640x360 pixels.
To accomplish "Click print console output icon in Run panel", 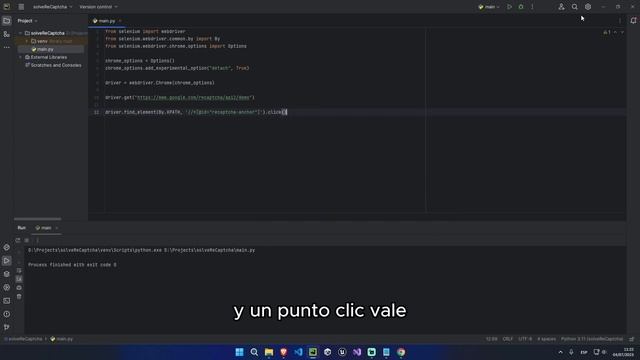I will 19,288.
